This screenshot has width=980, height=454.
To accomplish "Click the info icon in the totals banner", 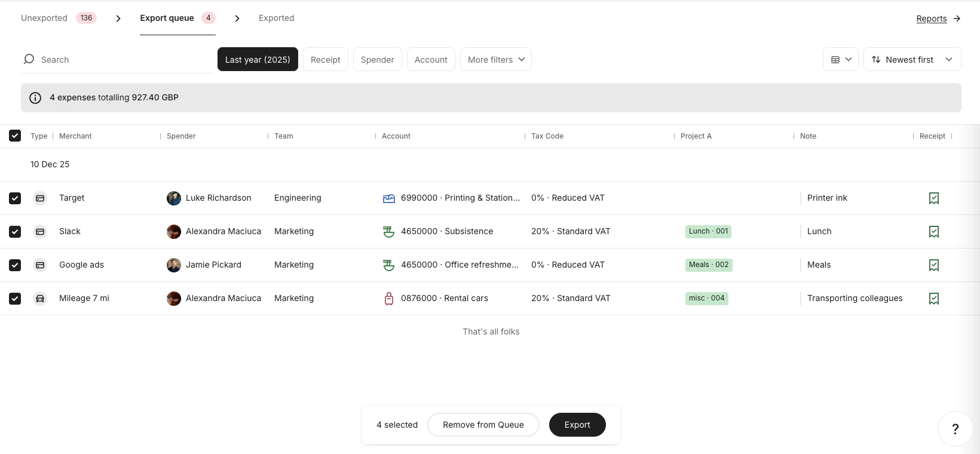I will tap(35, 97).
